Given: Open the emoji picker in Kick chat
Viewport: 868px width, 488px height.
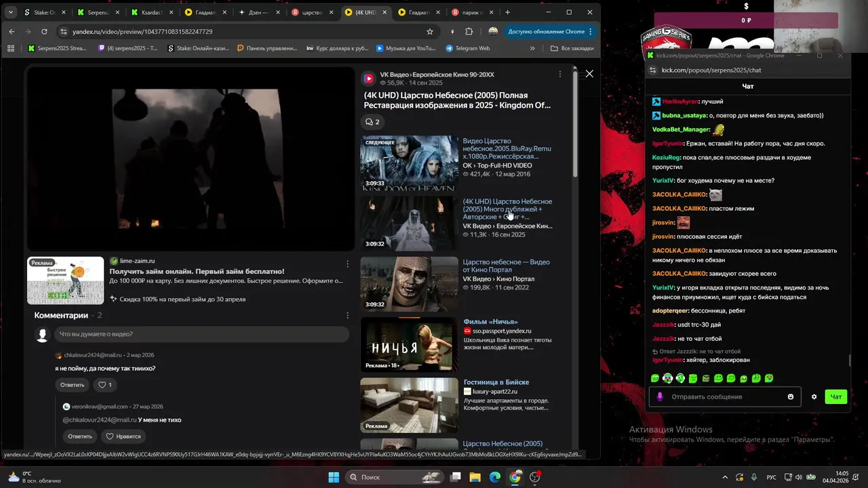Looking at the screenshot, I should point(791,396).
